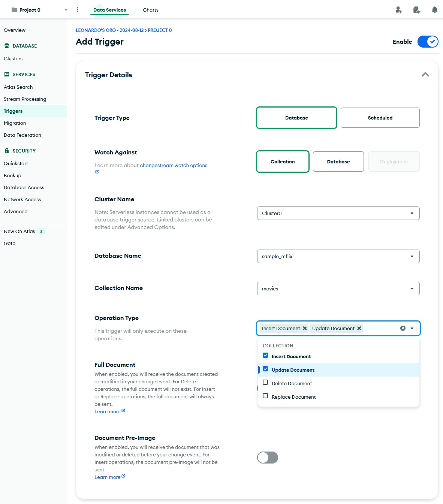The width and height of the screenshot is (443, 504).
Task: Select Triggers in the sidebar
Action: [13, 111]
